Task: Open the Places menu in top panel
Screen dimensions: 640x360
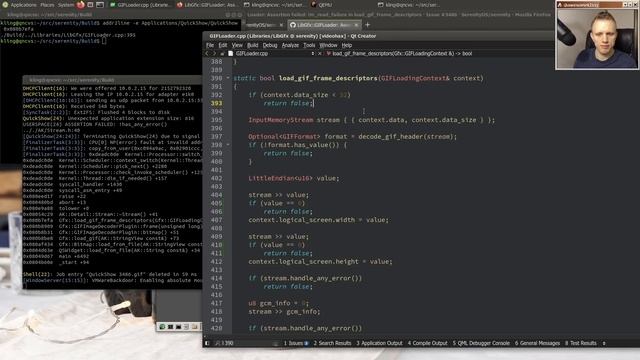Action: pos(47,5)
